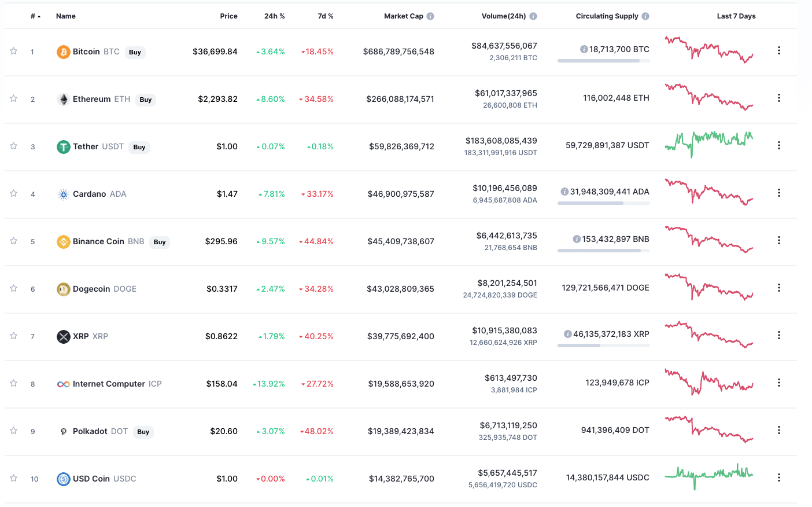Click Binance Coin circulating supply progress bar
The height and width of the screenshot is (507, 812).
click(x=603, y=251)
